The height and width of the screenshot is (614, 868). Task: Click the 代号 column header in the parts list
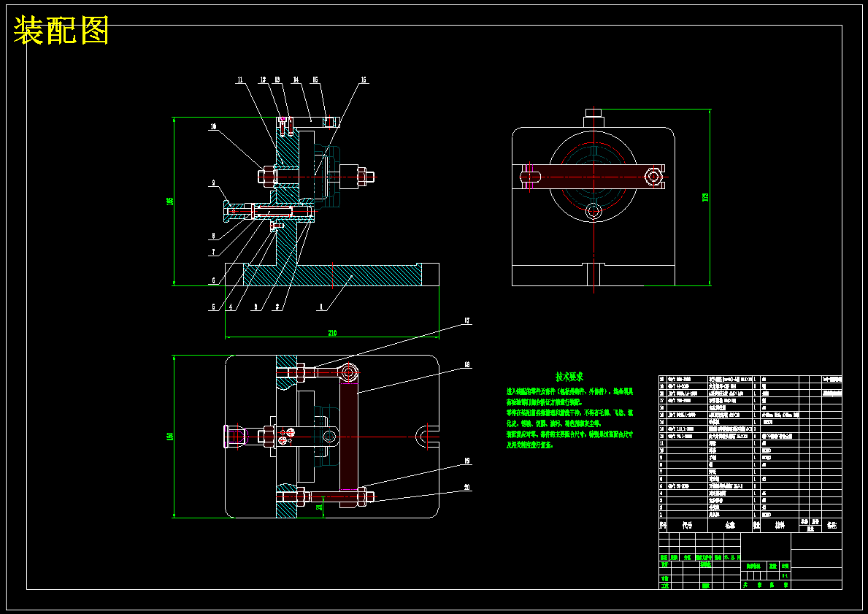coord(688,526)
